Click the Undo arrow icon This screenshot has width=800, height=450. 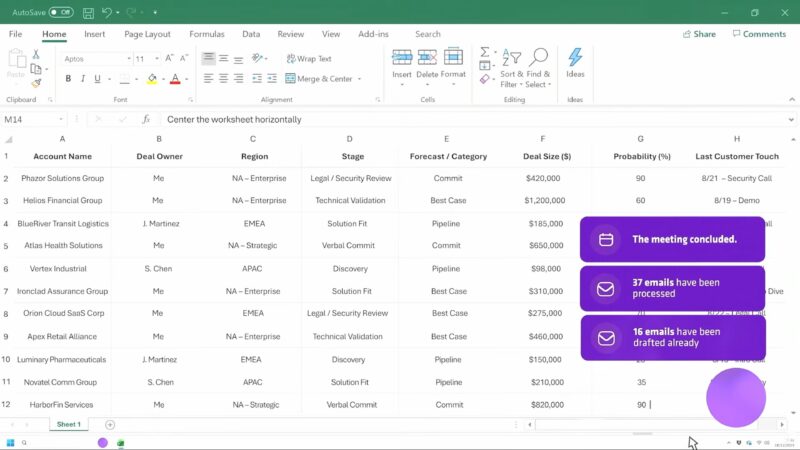106,12
